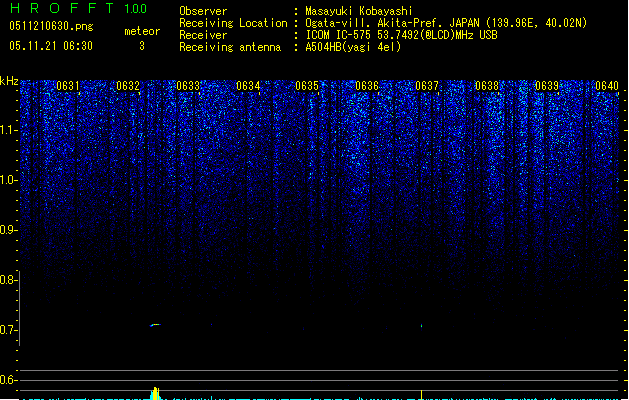
Task: Click the 0637 time marker
Action: click(x=427, y=86)
